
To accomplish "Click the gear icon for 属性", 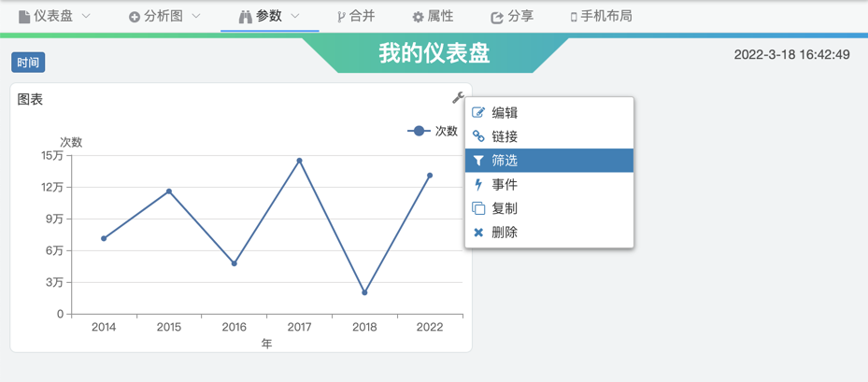I will point(418,17).
